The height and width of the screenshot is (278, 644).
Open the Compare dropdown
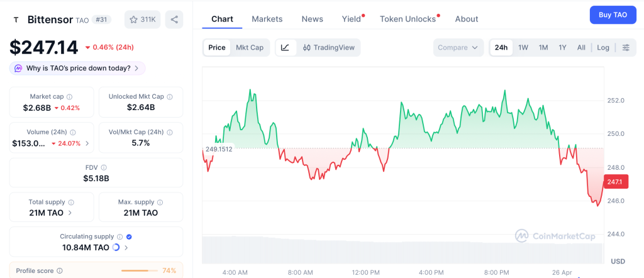coord(458,47)
